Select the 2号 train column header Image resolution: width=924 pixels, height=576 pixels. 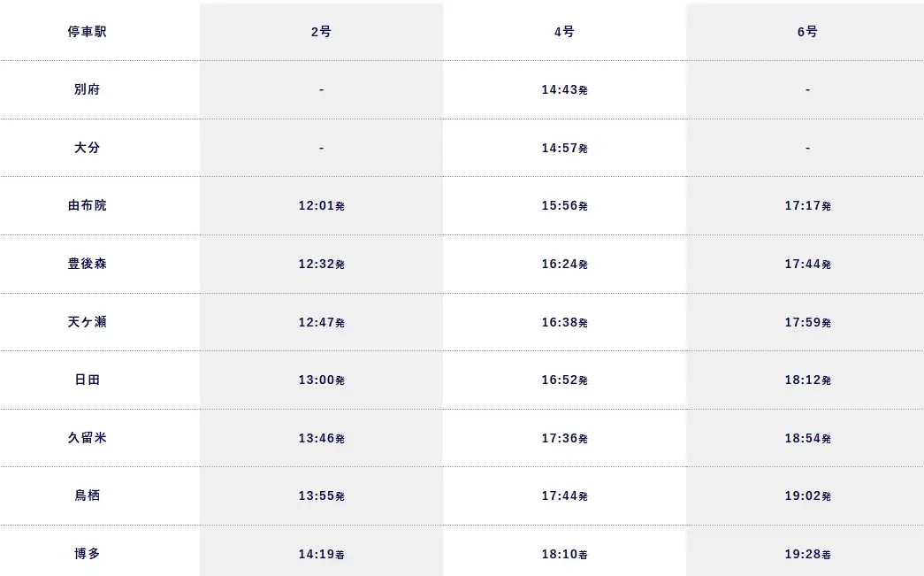point(321,32)
